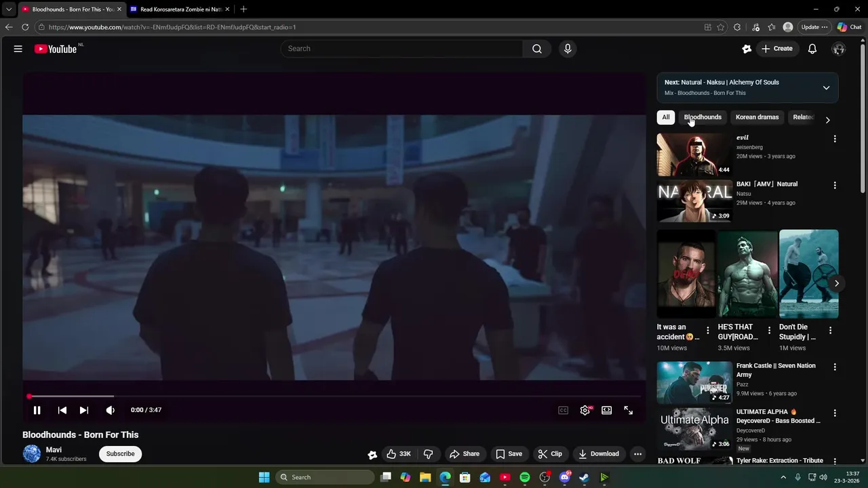868x488 pixels.
Task: Select the Related filter chip
Action: tap(803, 117)
